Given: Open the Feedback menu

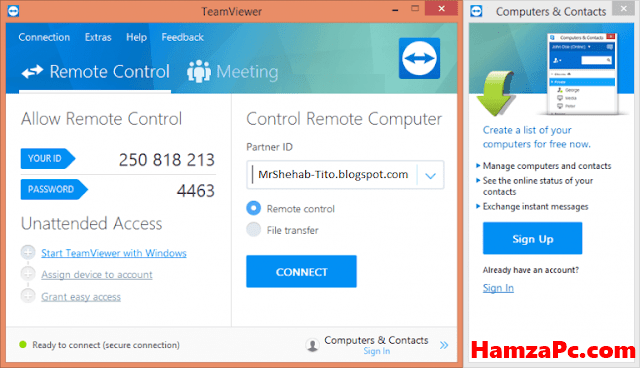Looking at the screenshot, I should (x=182, y=37).
